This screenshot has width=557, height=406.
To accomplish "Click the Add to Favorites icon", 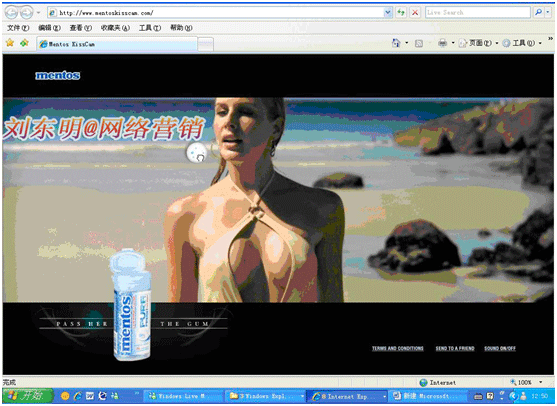I will (x=24, y=43).
